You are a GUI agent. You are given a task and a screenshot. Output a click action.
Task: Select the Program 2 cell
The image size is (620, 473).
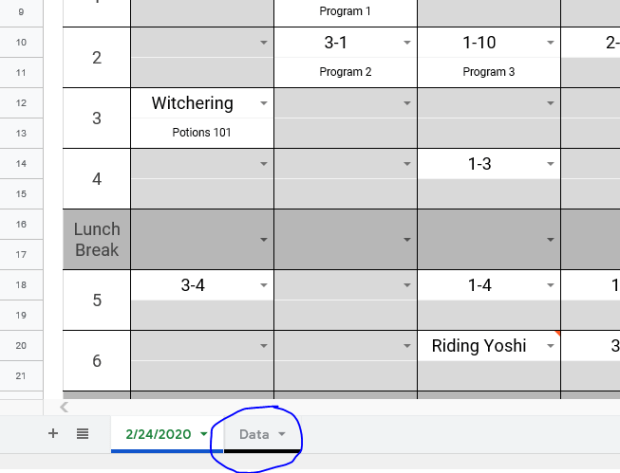coord(345,72)
